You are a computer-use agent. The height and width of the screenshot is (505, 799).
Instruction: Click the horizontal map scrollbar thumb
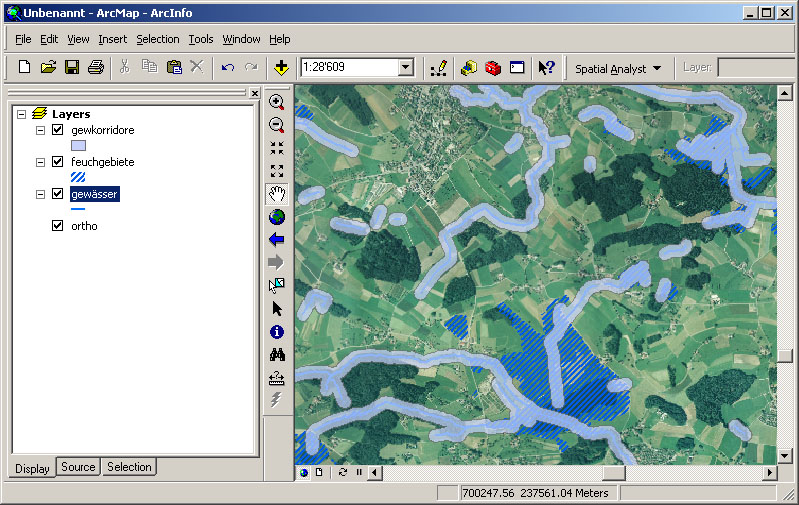click(613, 472)
